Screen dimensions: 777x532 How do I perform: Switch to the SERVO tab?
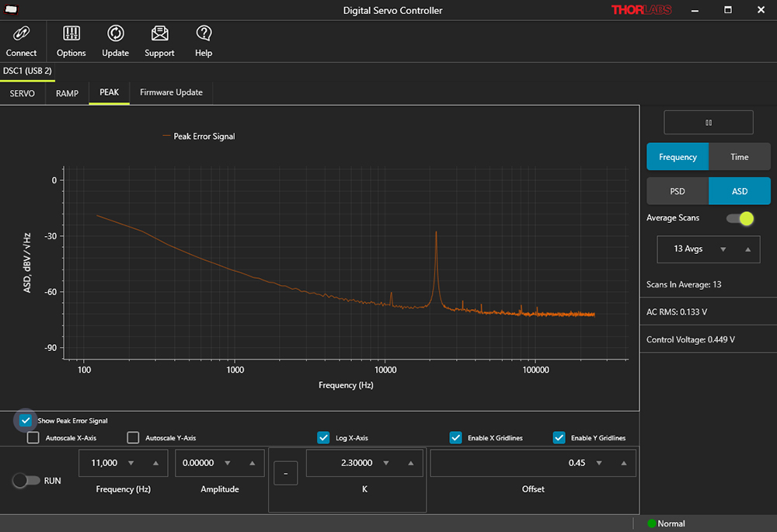coord(22,92)
